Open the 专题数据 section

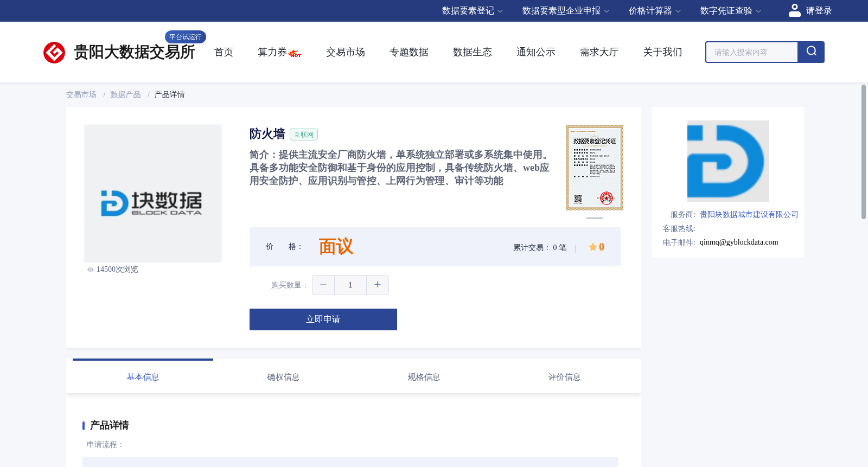[409, 52]
